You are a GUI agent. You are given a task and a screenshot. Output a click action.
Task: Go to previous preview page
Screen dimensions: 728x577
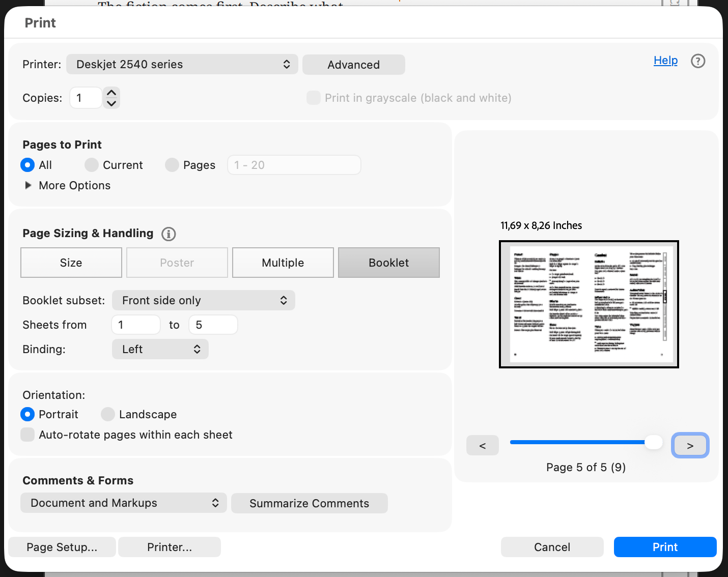(483, 446)
